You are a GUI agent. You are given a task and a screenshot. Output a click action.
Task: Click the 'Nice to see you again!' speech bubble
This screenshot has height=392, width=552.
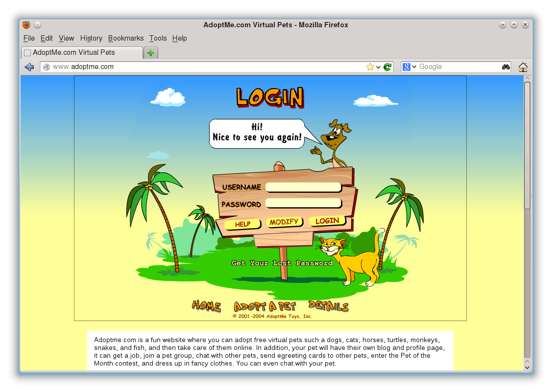pos(257,134)
